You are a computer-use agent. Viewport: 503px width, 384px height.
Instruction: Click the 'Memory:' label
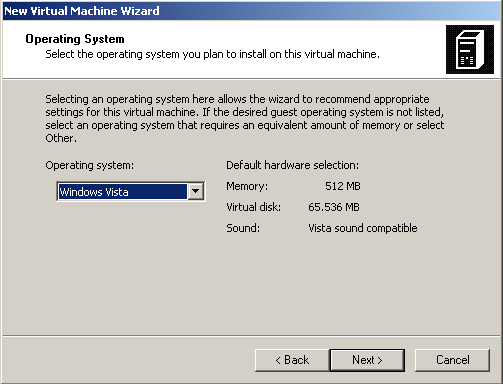click(x=247, y=186)
